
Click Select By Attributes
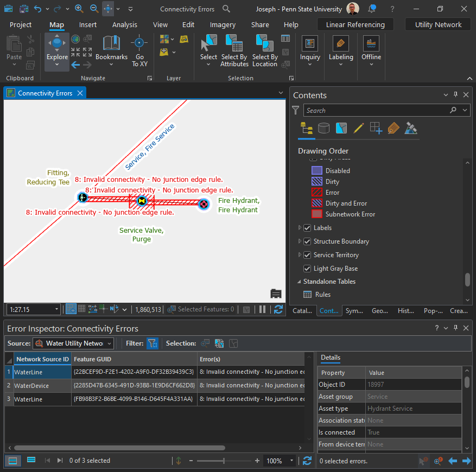click(234, 49)
